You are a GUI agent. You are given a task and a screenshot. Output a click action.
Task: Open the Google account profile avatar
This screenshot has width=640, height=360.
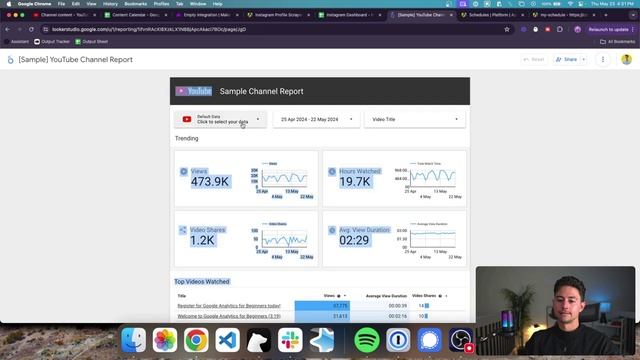(627, 60)
